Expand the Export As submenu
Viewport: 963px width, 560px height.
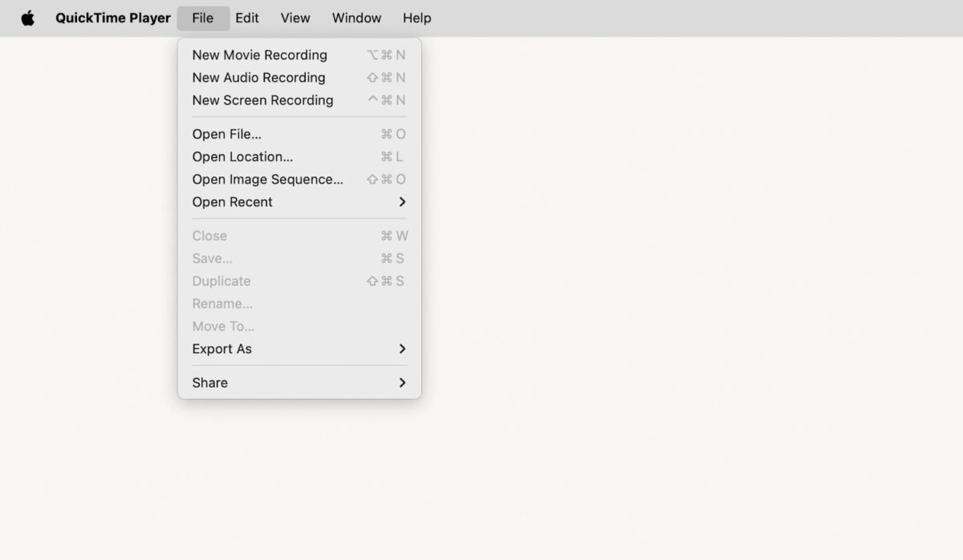point(299,349)
